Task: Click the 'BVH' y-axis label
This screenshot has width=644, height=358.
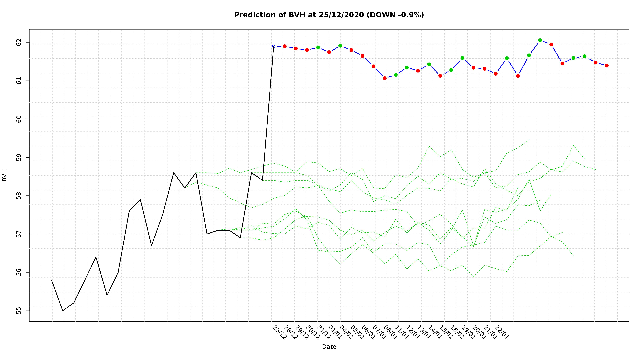Action: point(4,175)
